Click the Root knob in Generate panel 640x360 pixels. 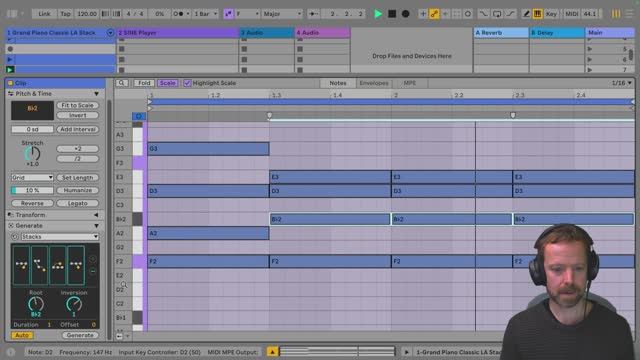[36, 304]
